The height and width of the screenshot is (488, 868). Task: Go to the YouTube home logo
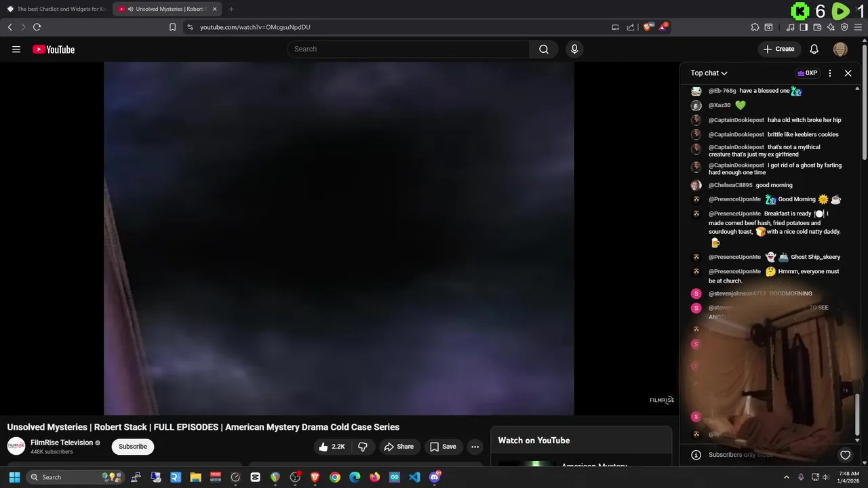click(x=54, y=49)
